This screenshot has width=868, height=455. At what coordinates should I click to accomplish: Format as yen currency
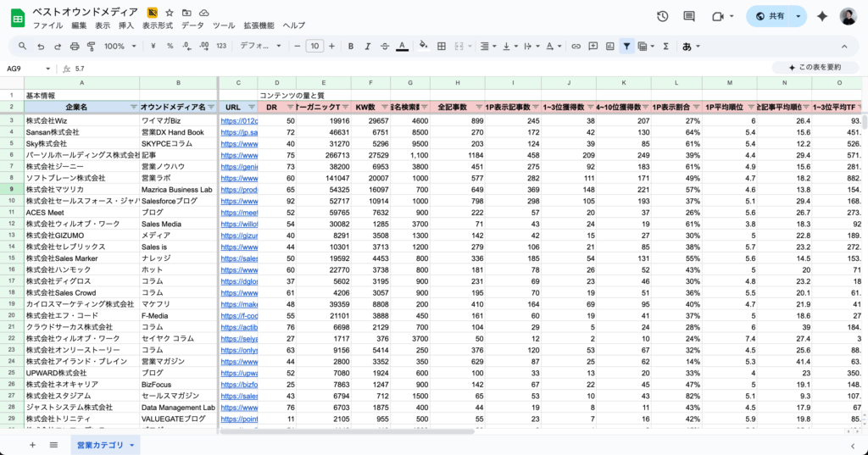click(x=153, y=47)
